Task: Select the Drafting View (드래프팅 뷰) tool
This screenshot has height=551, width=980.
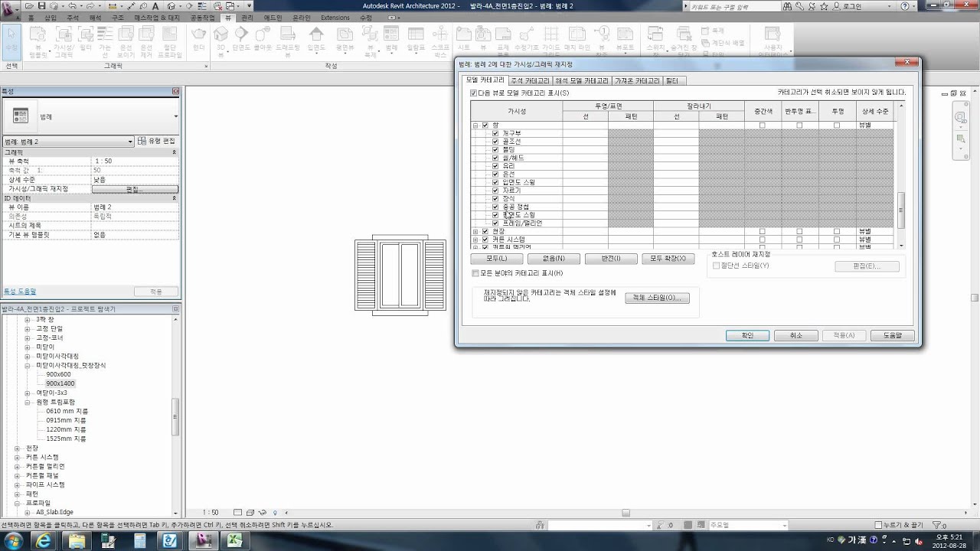Action: [288, 40]
